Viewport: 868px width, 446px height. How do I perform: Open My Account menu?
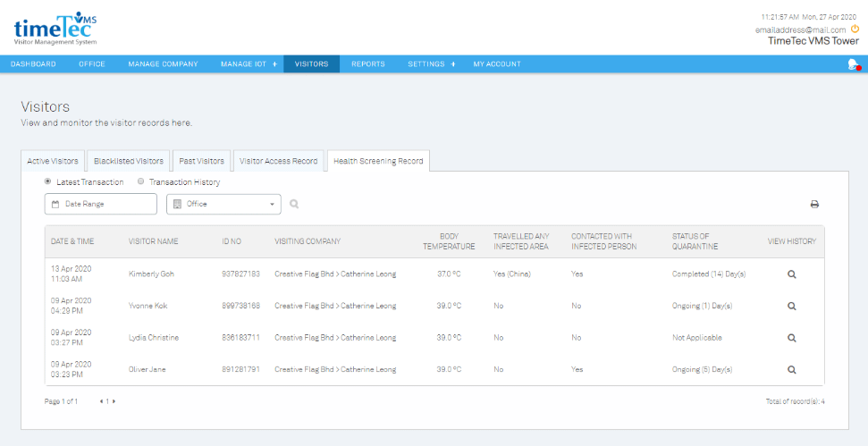point(497,64)
